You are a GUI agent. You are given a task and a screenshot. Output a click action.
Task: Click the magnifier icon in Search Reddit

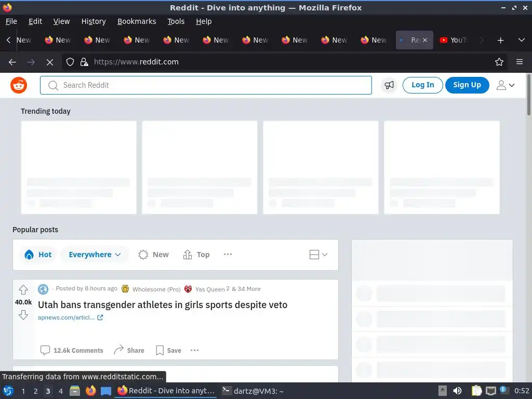(x=53, y=85)
